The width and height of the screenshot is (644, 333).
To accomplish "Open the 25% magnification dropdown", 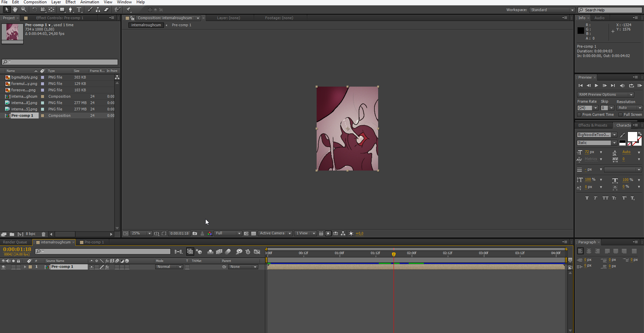I will coord(141,233).
